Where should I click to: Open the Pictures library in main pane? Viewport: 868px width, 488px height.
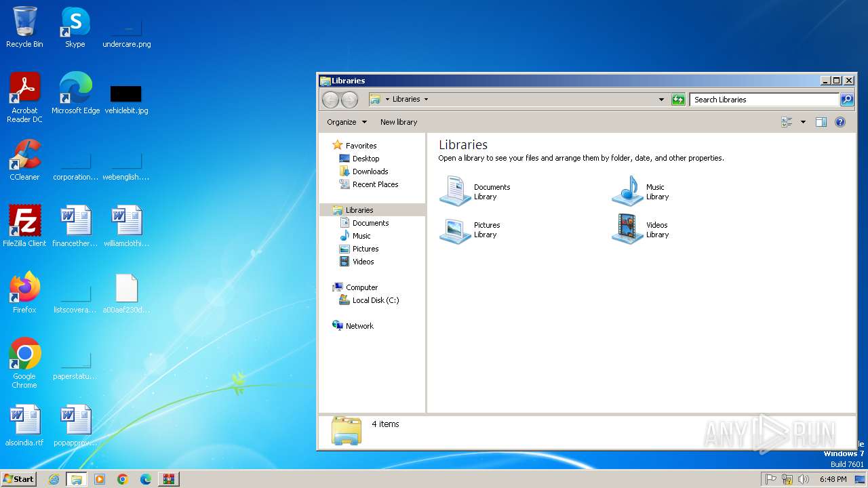click(470, 230)
